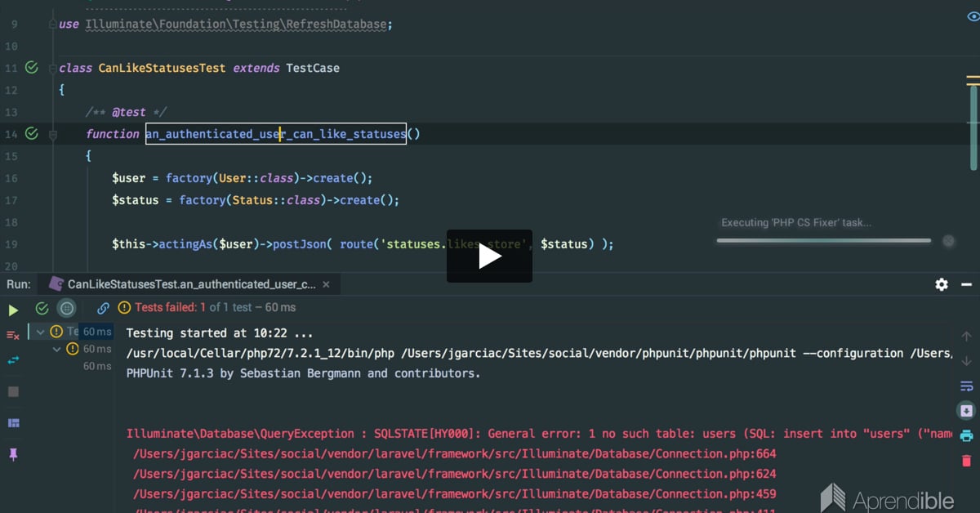Image resolution: width=980 pixels, height=513 pixels.
Task: Open Run panel settings gear
Action: pyautogui.click(x=942, y=284)
